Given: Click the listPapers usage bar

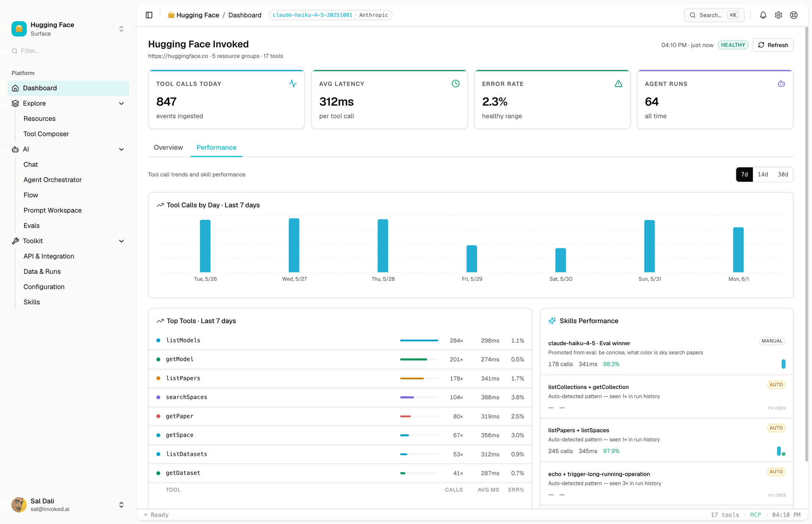Looking at the screenshot, I should 419,379.
